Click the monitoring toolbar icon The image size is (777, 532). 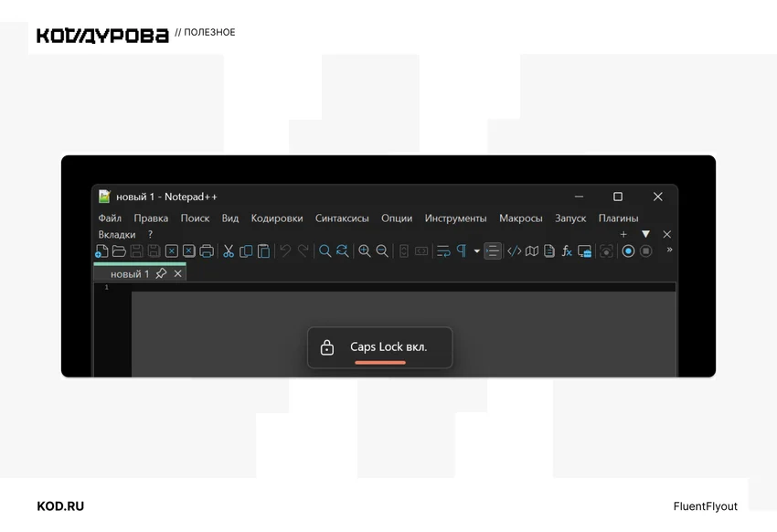coord(606,251)
